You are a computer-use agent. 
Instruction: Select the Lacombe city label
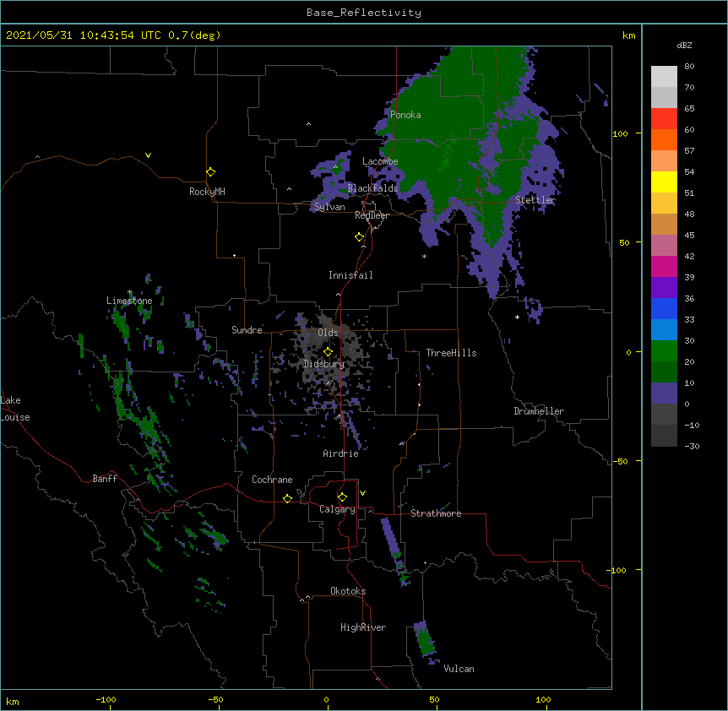380,161
